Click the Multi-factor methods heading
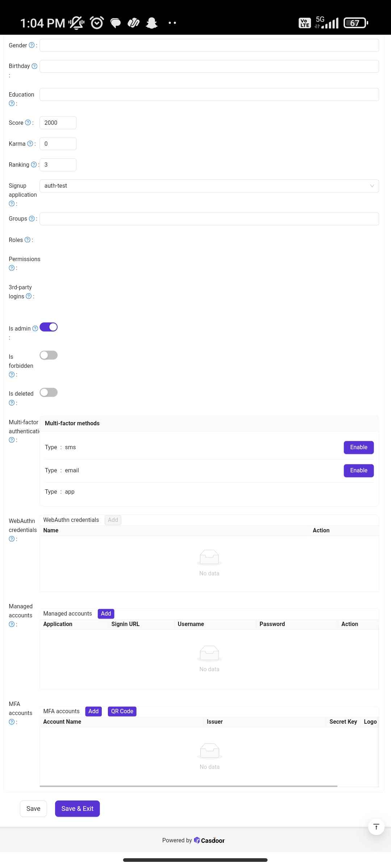 coord(72,424)
